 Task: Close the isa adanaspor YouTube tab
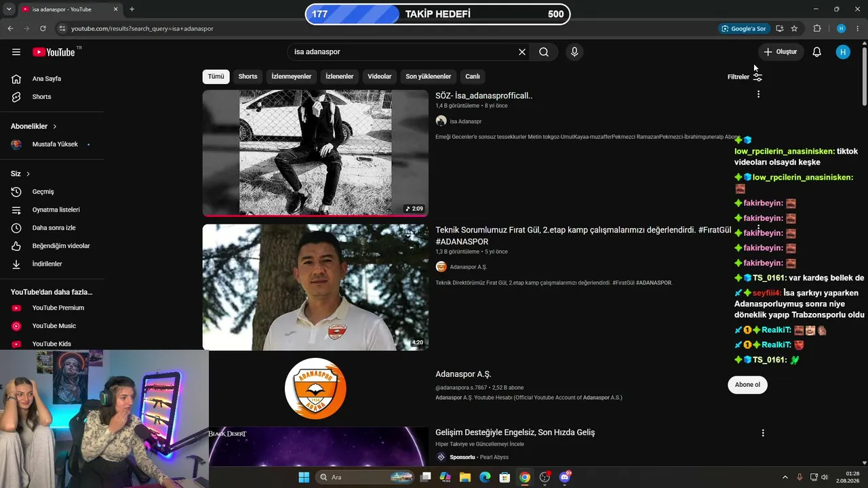pyautogui.click(x=116, y=9)
